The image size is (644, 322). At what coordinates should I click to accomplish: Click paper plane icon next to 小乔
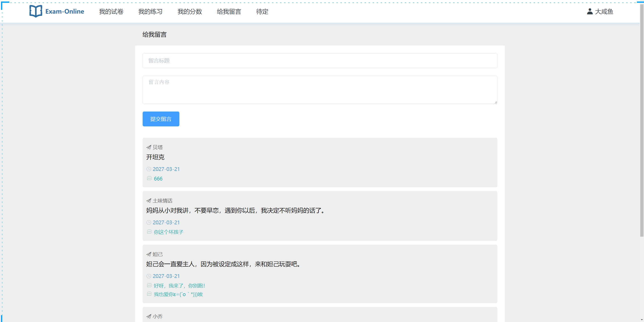click(149, 316)
